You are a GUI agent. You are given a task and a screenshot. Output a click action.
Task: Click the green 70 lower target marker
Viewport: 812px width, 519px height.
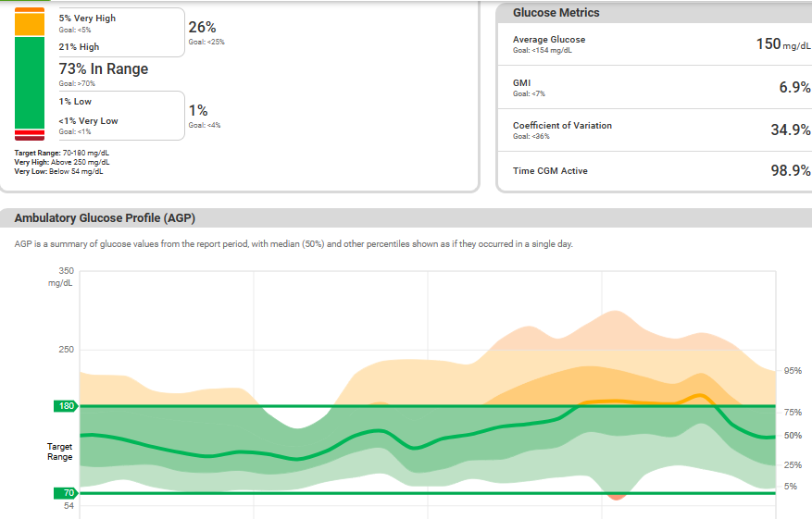tap(67, 493)
